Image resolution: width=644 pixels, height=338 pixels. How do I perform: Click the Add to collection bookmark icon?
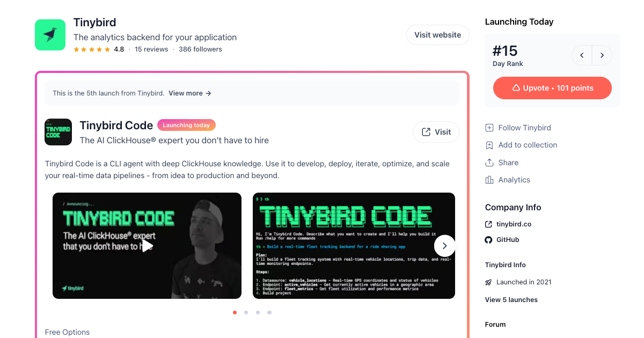489,145
